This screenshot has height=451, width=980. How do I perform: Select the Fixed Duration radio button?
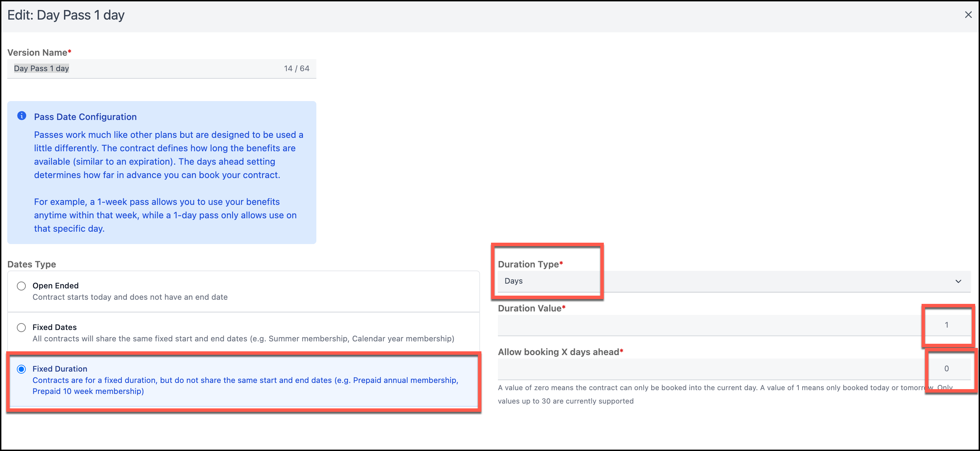click(21, 369)
